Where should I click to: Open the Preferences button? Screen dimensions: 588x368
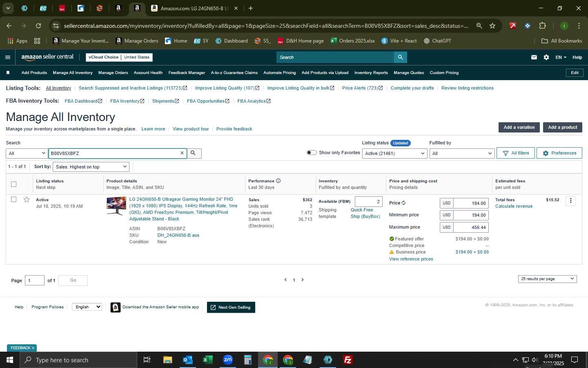pyautogui.click(x=559, y=153)
